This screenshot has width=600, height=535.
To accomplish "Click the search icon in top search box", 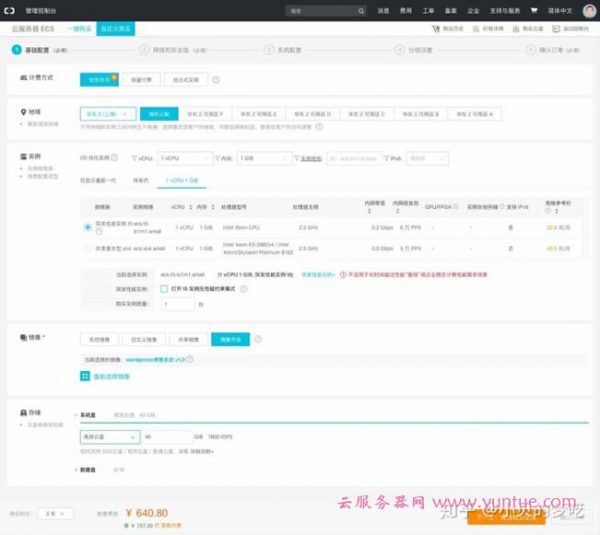I will tap(362, 10).
